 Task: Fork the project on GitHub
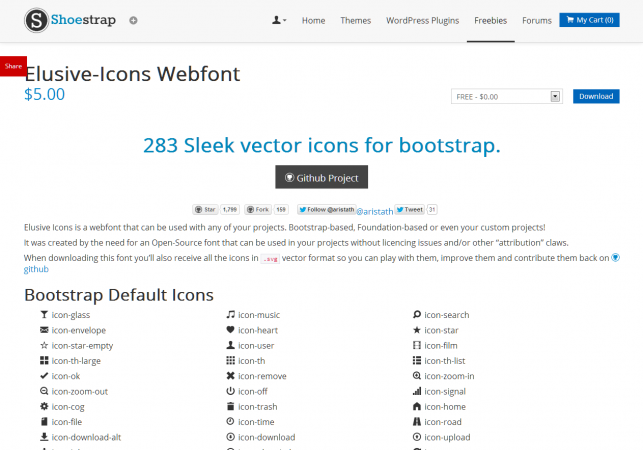(257, 210)
